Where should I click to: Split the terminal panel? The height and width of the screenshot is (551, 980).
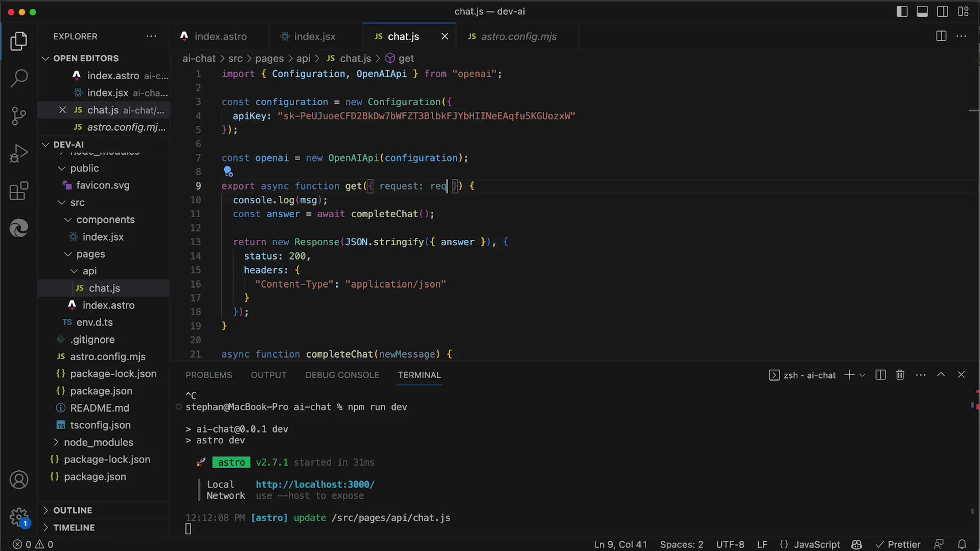click(880, 375)
